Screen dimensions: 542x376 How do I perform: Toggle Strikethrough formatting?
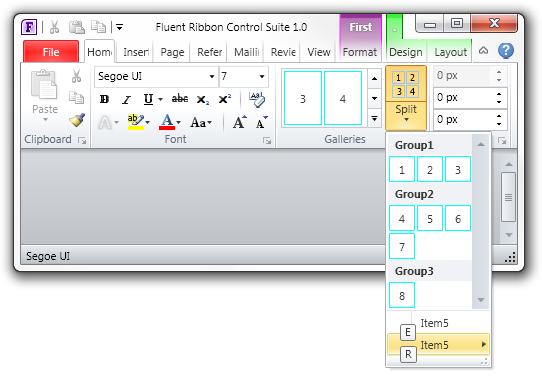coord(180,99)
